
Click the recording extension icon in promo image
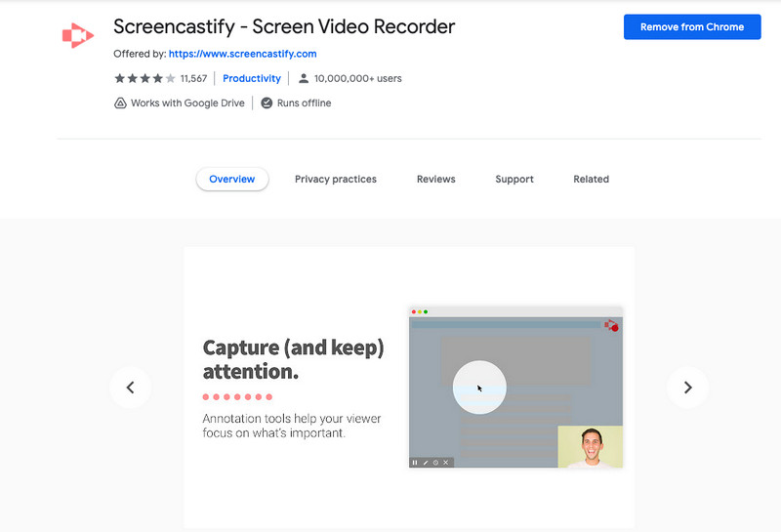point(612,326)
